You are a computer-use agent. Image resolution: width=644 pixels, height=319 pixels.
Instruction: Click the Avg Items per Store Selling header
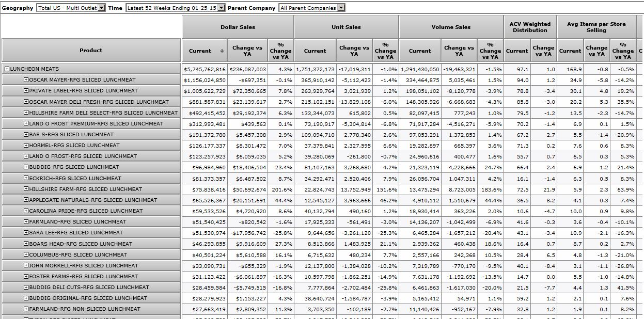pyautogui.click(x=596, y=27)
